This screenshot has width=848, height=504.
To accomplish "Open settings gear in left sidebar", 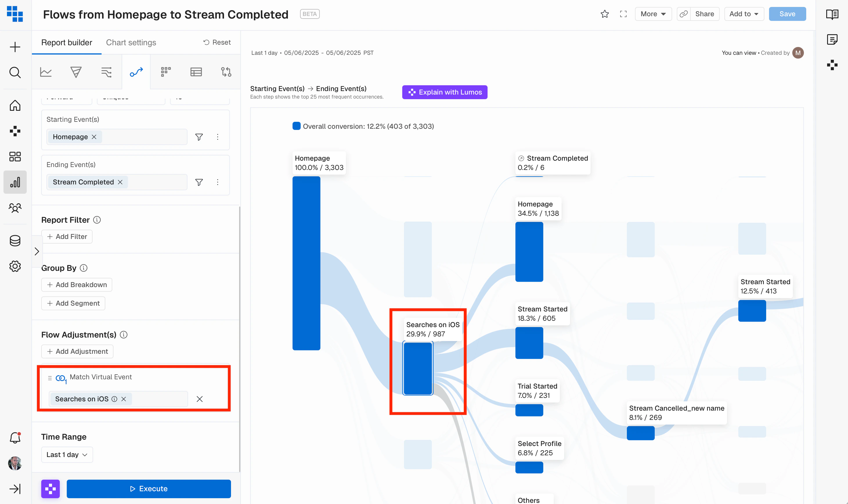I will 15,266.
